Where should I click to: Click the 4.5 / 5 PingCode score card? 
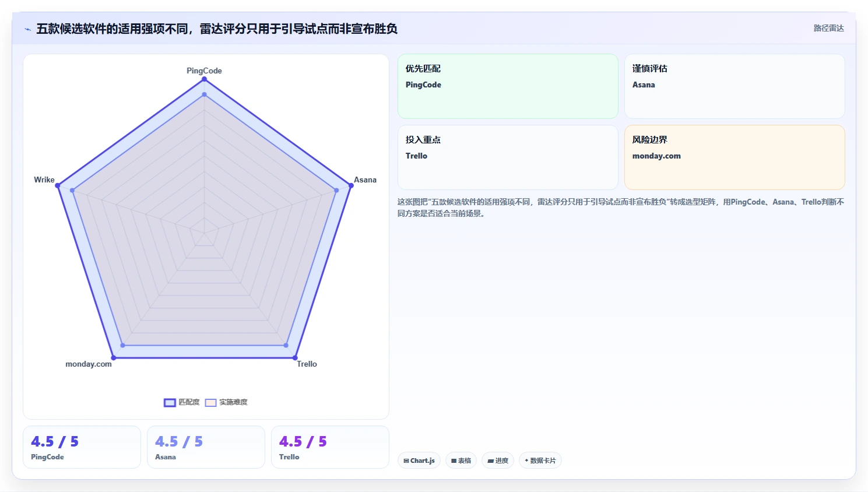coord(82,447)
